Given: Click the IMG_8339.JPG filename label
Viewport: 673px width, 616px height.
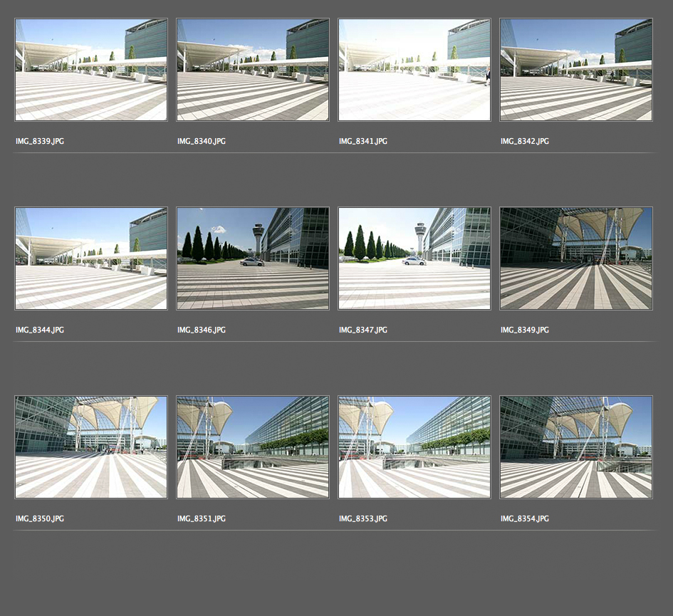Looking at the screenshot, I should click(x=40, y=142).
